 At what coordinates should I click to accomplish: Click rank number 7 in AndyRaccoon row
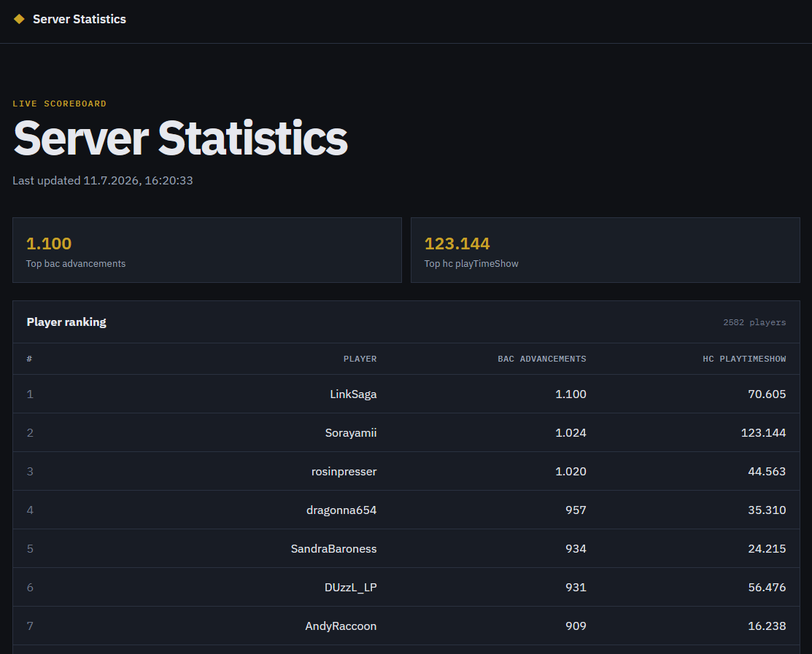(30, 626)
